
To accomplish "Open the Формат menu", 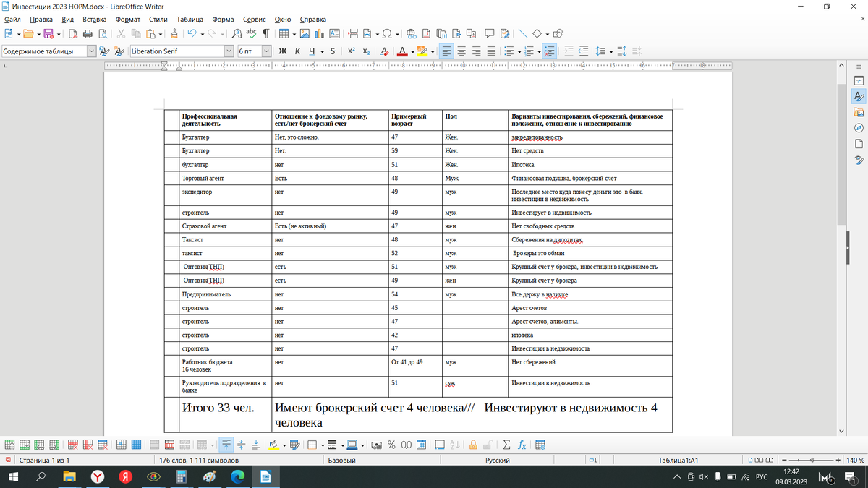I will tap(128, 19).
